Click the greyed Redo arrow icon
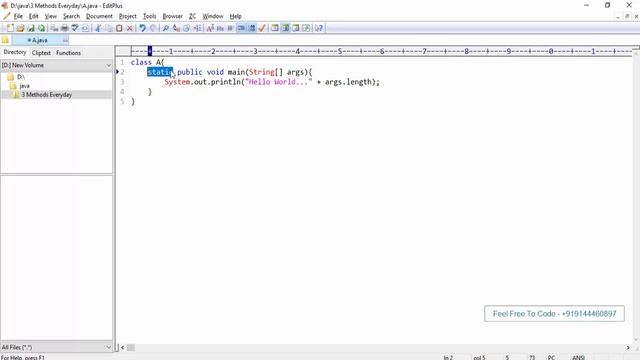Viewport: 640px width, 360px height. pos(153,28)
